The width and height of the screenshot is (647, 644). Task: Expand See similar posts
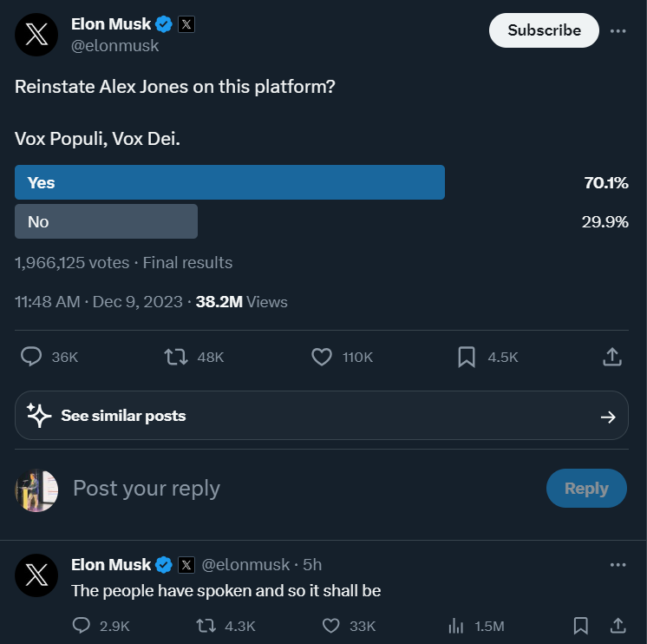pos(322,416)
